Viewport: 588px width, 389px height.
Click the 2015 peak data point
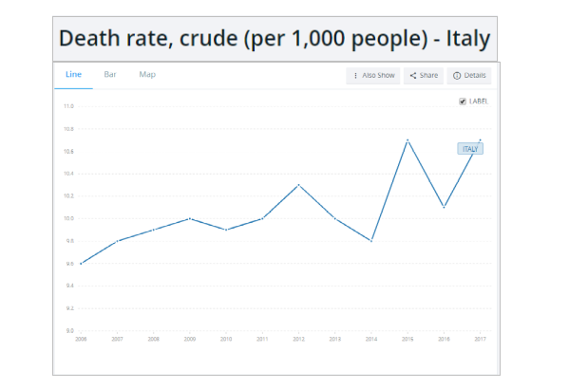408,140
